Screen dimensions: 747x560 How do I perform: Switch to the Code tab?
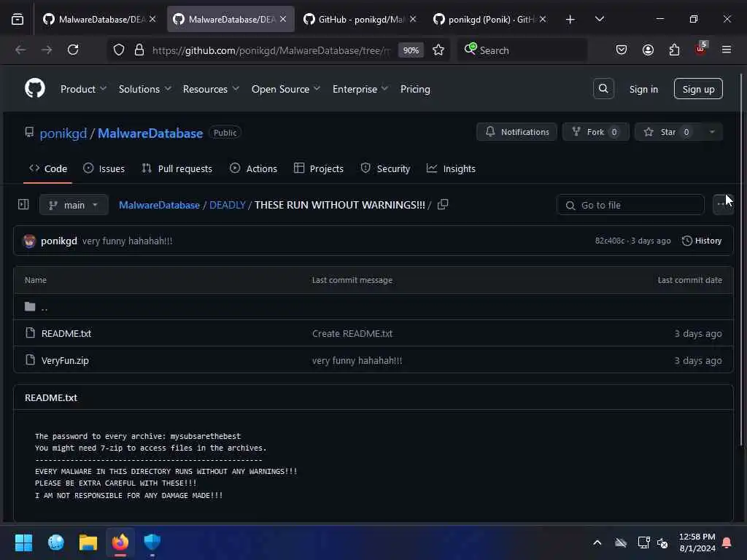coord(48,168)
